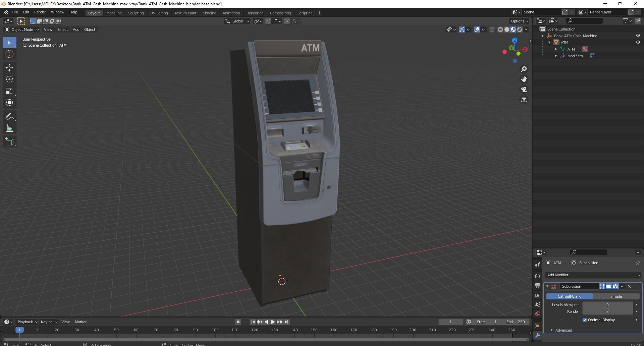644x346 pixels.
Task: Open Object Mode dropdown
Action: pyautogui.click(x=22, y=30)
